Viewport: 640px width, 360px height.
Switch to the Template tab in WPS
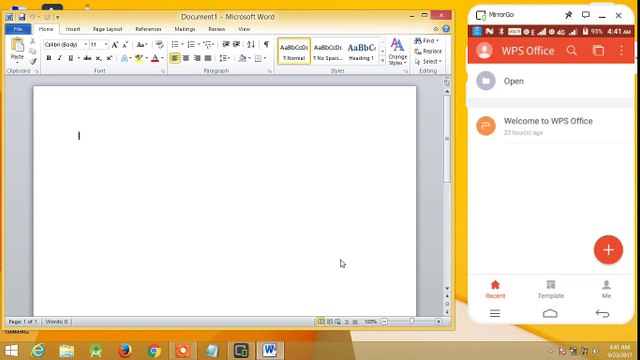click(x=551, y=289)
